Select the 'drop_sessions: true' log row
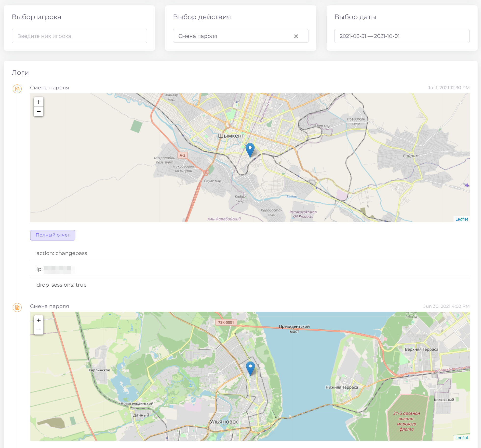The height and width of the screenshot is (448, 481). 250,285
